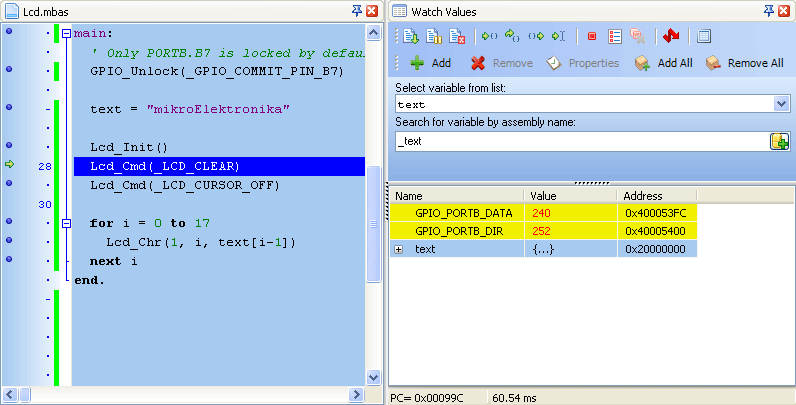Click the Add All button
The image size is (796, 405).
(x=664, y=63)
